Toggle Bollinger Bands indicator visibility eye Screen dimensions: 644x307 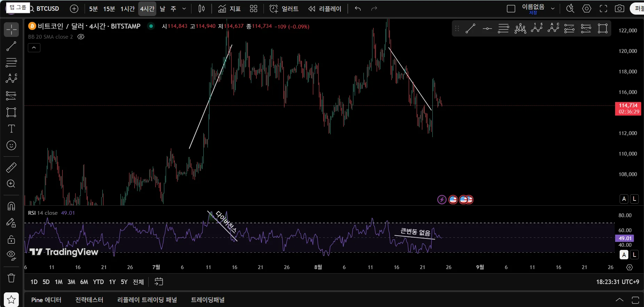81,37
